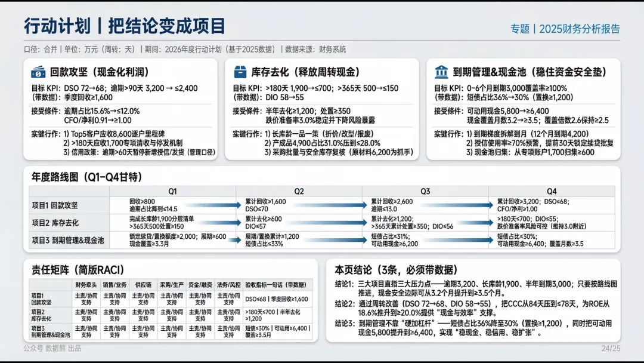The width and height of the screenshot is (644, 363).
Task: Select the slide title 行动计划｜把结论变成项目
Action: 125,26
